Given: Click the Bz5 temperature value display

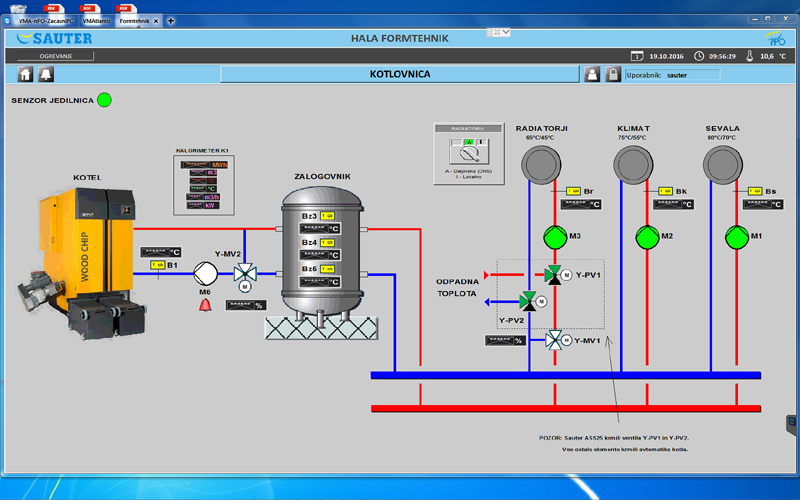Looking at the screenshot, I should (320, 282).
